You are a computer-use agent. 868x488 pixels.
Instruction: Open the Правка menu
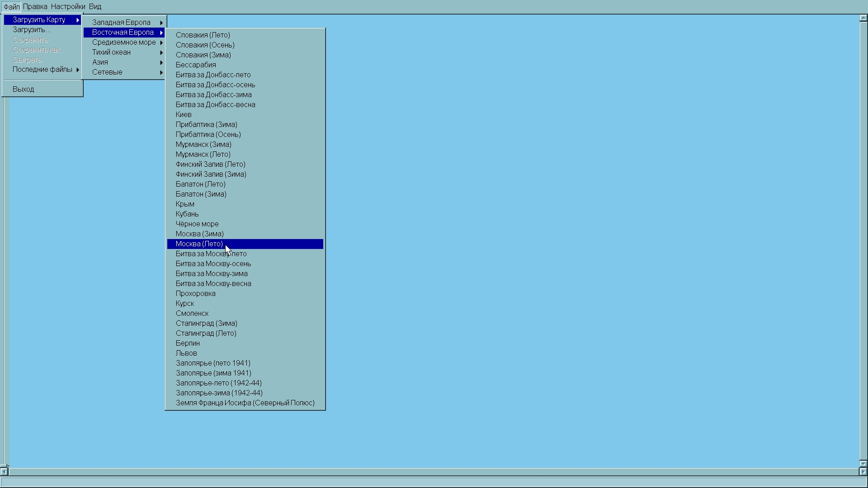coord(35,6)
